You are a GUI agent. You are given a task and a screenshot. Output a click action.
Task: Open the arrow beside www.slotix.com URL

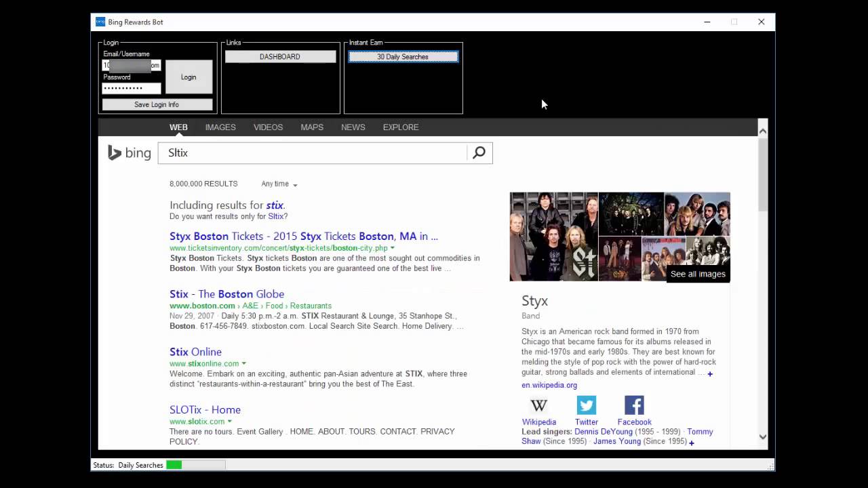coord(229,422)
